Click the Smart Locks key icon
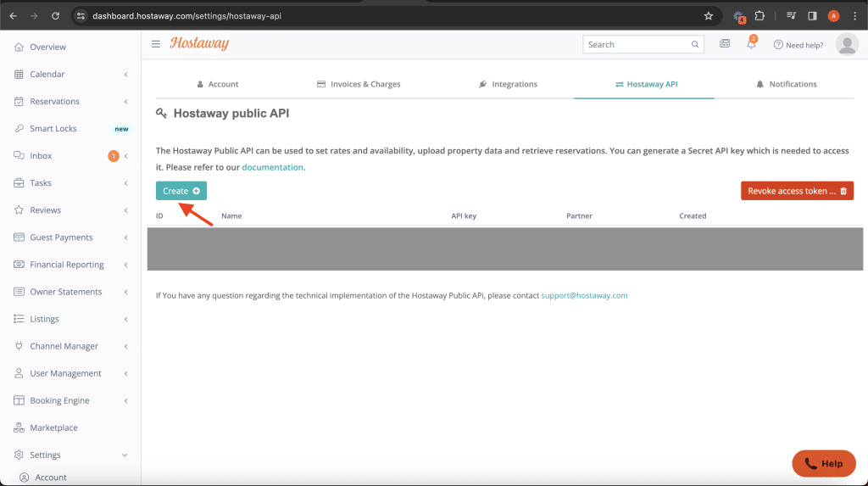 pos(19,129)
